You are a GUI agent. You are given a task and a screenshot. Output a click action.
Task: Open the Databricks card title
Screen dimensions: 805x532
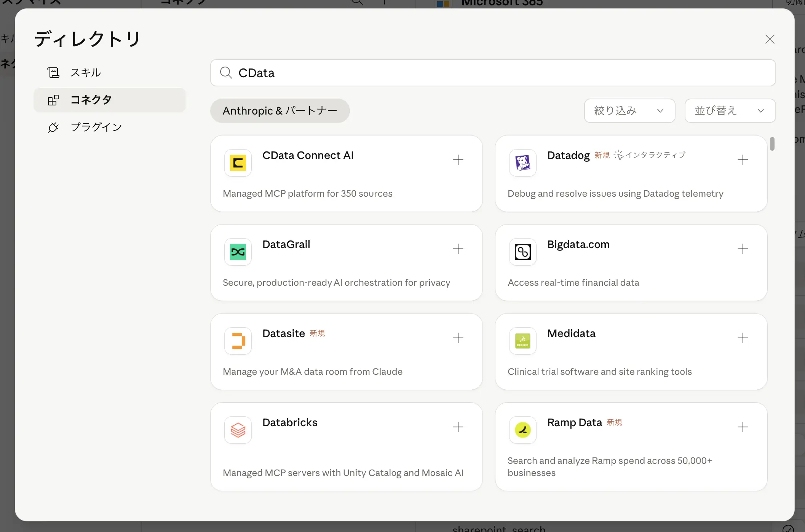point(290,422)
